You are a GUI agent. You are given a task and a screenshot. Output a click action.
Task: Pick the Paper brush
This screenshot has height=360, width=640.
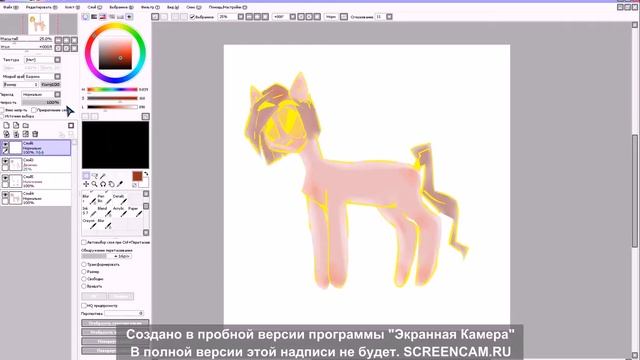(134, 211)
